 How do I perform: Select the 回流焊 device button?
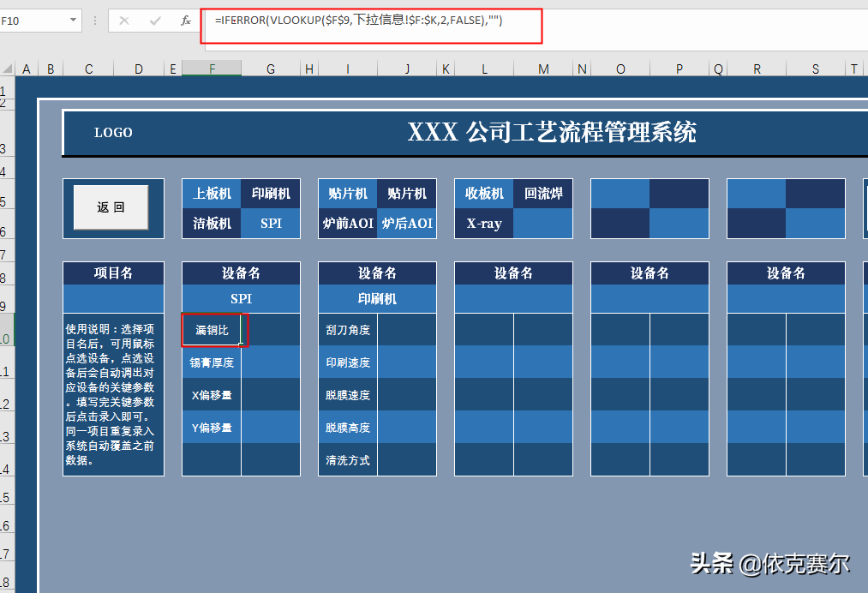(543, 193)
